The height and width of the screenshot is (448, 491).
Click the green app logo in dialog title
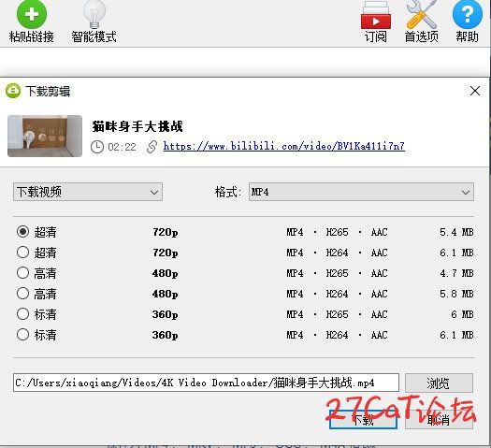[13, 91]
